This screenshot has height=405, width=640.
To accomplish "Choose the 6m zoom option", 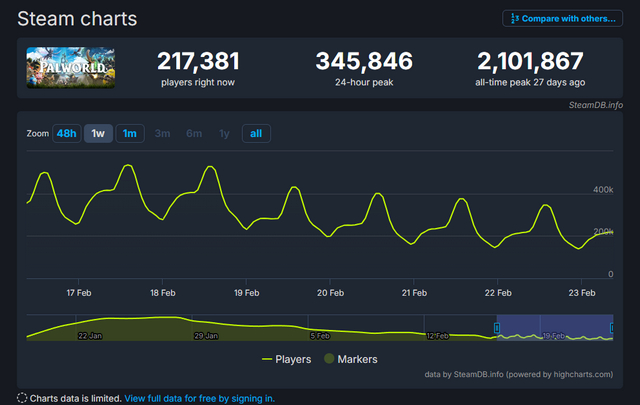I will [194, 134].
